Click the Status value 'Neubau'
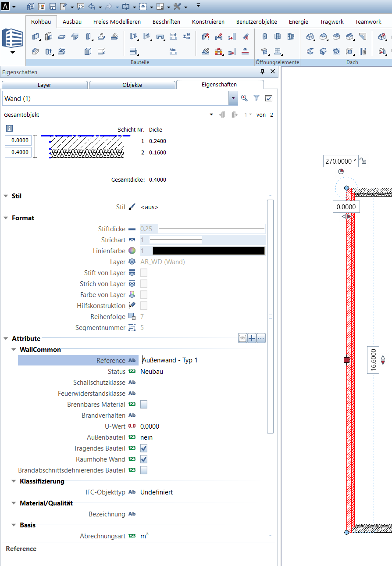Image resolution: width=392 pixels, height=566 pixels. point(152,372)
